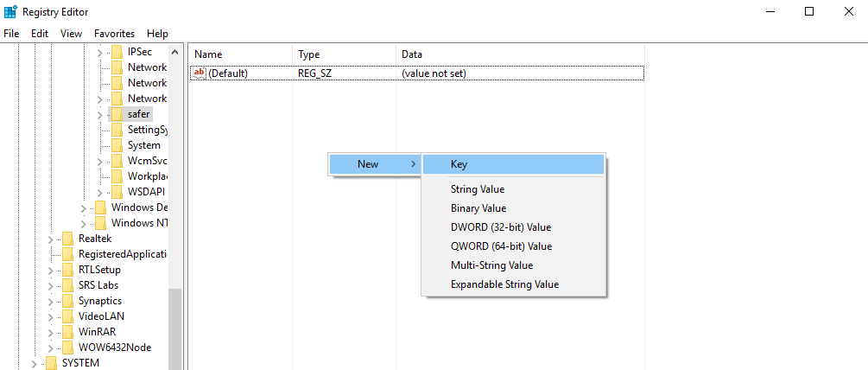This screenshot has width=868, height=370.
Task: Select String Value from submenu
Action: [x=477, y=189]
